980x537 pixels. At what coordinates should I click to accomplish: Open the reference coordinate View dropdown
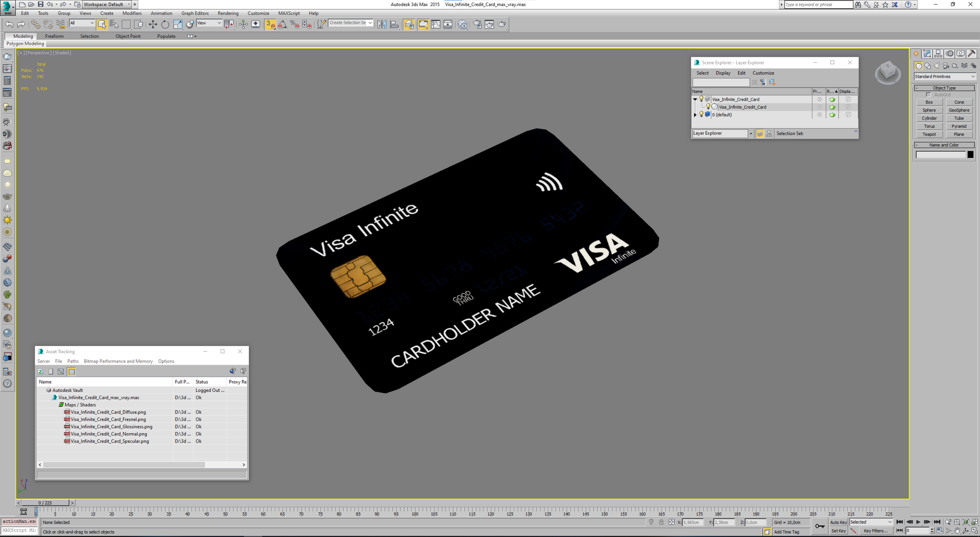pos(209,23)
